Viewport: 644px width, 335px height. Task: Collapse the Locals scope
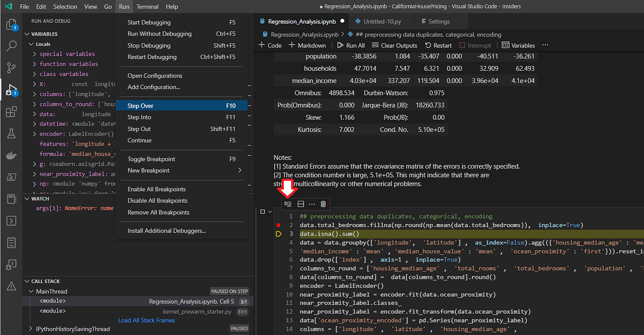pos(31,44)
